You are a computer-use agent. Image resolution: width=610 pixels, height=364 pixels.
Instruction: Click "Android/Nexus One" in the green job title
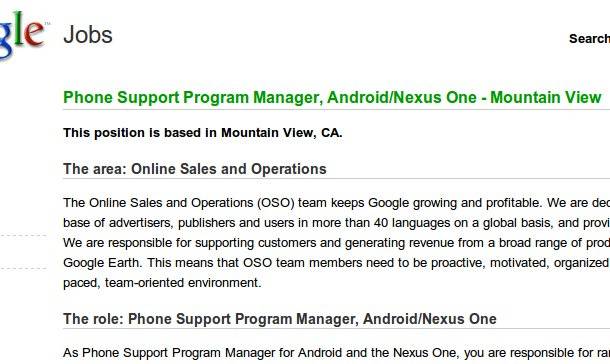pos(402,97)
